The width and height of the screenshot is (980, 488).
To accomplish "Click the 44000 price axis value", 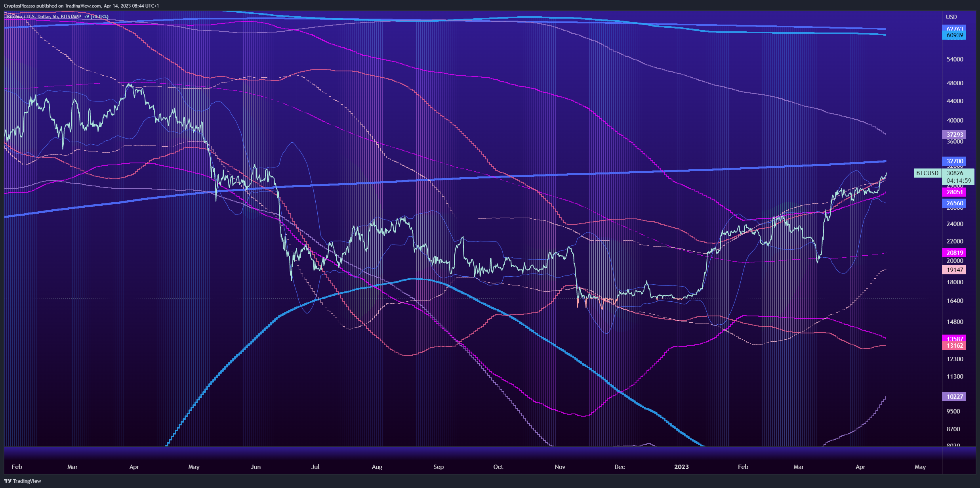I will pos(955,101).
